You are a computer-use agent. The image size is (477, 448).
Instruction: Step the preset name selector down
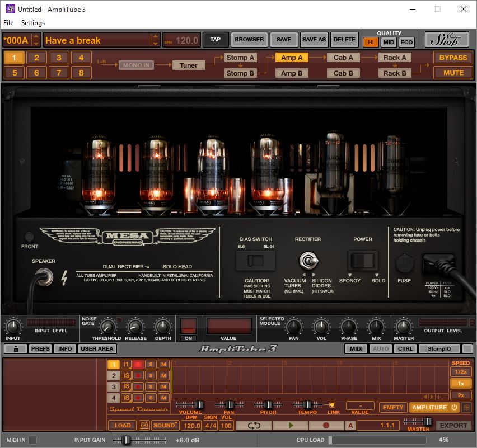(155, 44)
